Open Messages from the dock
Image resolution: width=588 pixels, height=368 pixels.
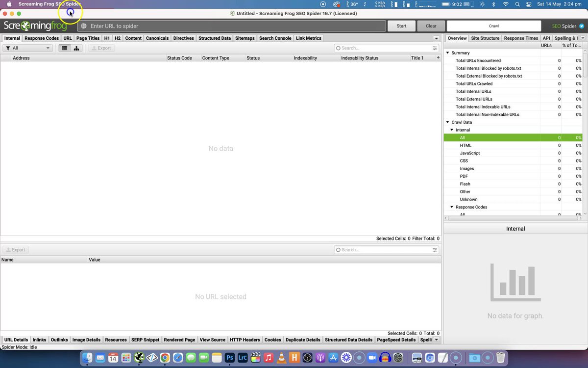(x=191, y=358)
